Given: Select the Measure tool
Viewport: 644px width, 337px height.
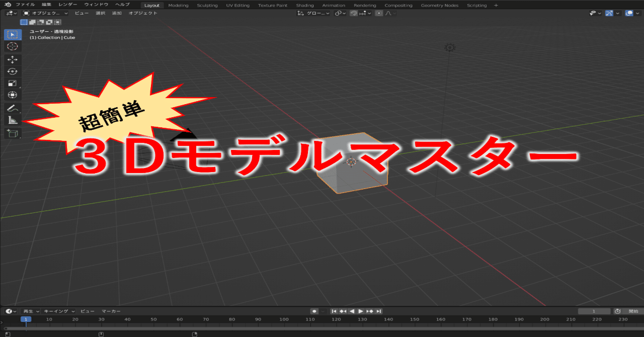Looking at the screenshot, I should coord(12,120).
